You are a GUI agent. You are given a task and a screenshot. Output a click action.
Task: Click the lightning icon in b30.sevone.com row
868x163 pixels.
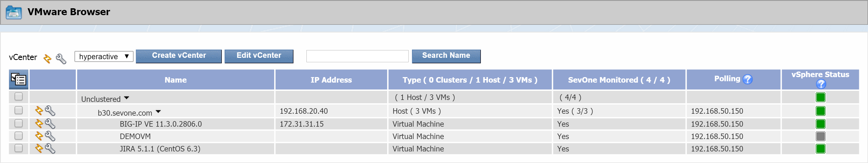point(39,111)
